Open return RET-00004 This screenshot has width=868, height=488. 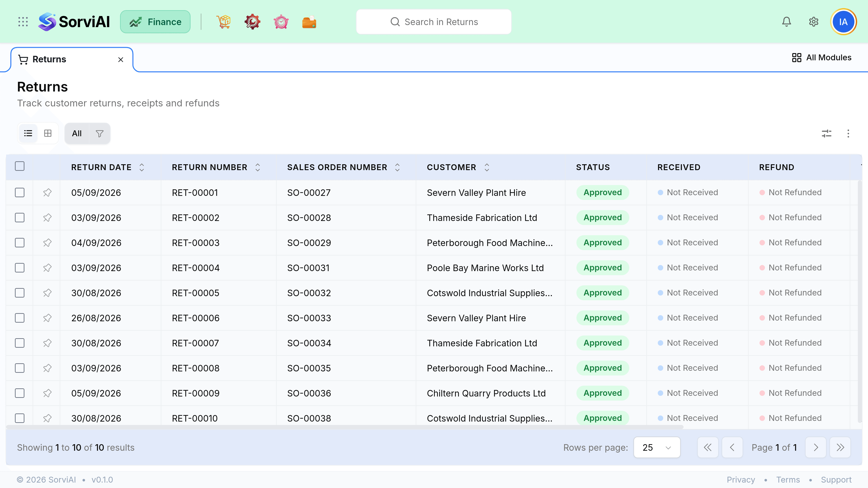[x=196, y=268]
